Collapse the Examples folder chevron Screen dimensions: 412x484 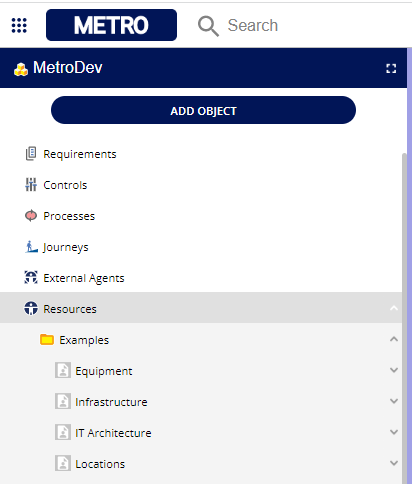pyautogui.click(x=394, y=339)
